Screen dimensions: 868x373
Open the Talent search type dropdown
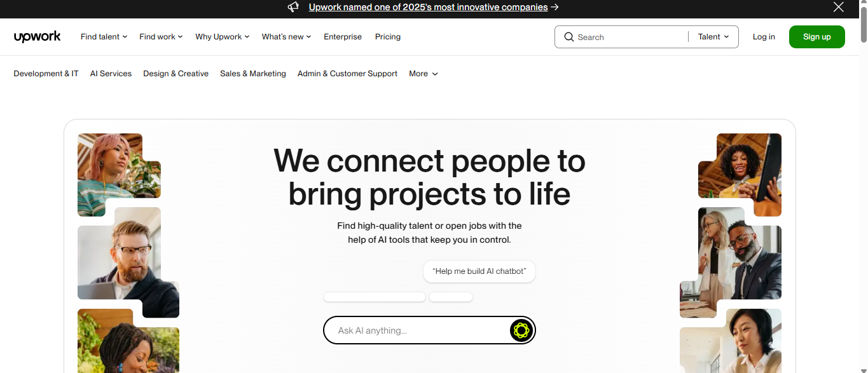click(x=713, y=37)
